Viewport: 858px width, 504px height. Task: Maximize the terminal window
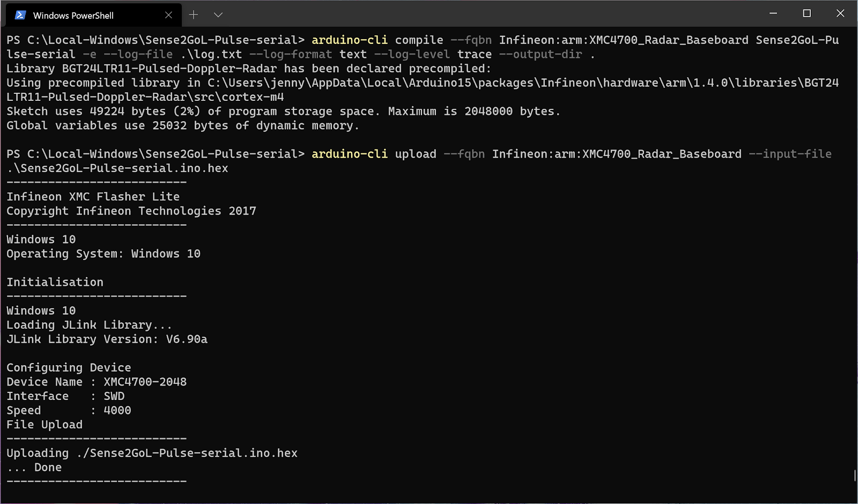click(807, 13)
